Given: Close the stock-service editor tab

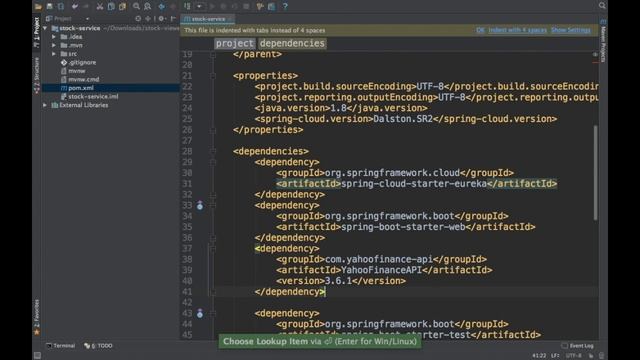Looking at the screenshot, I should tap(230, 19).
